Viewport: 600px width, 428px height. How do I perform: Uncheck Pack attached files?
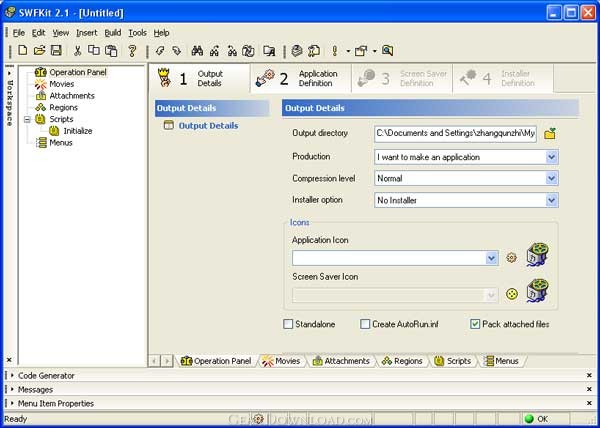475,324
